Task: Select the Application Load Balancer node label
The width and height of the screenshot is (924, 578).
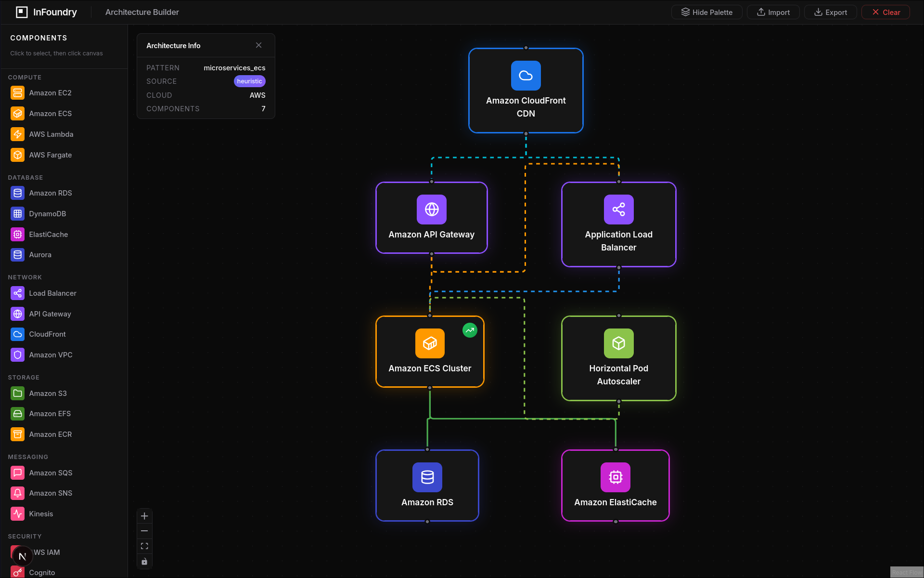Action: pos(618,241)
